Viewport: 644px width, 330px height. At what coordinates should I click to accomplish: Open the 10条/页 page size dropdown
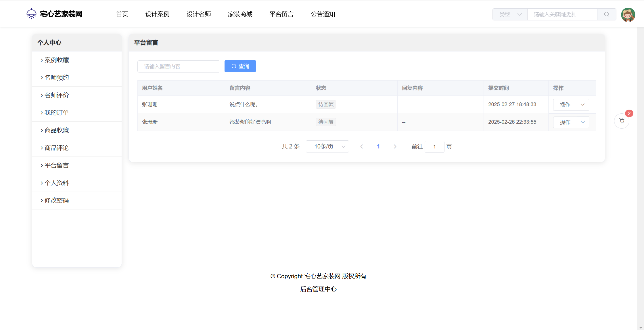[x=327, y=147]
